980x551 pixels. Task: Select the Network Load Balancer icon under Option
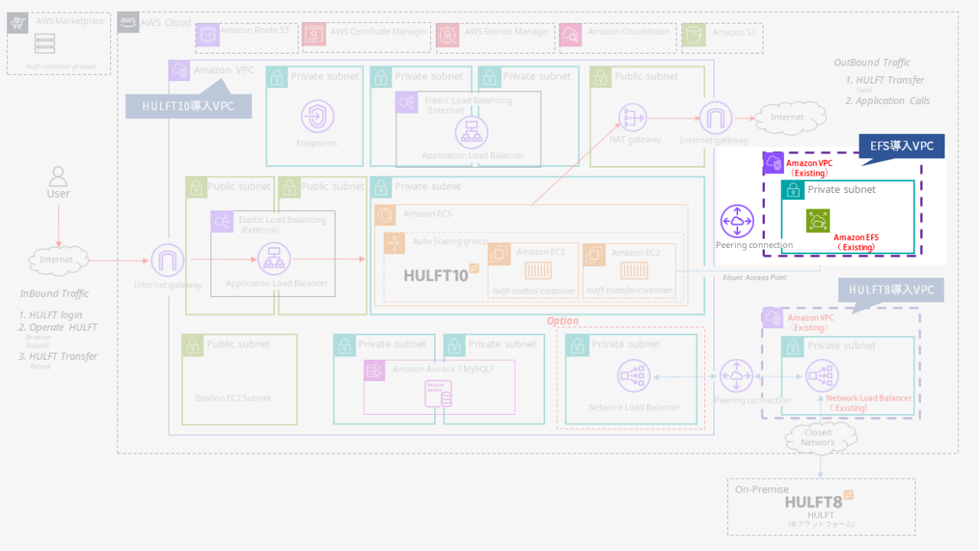tap(634, 376)
